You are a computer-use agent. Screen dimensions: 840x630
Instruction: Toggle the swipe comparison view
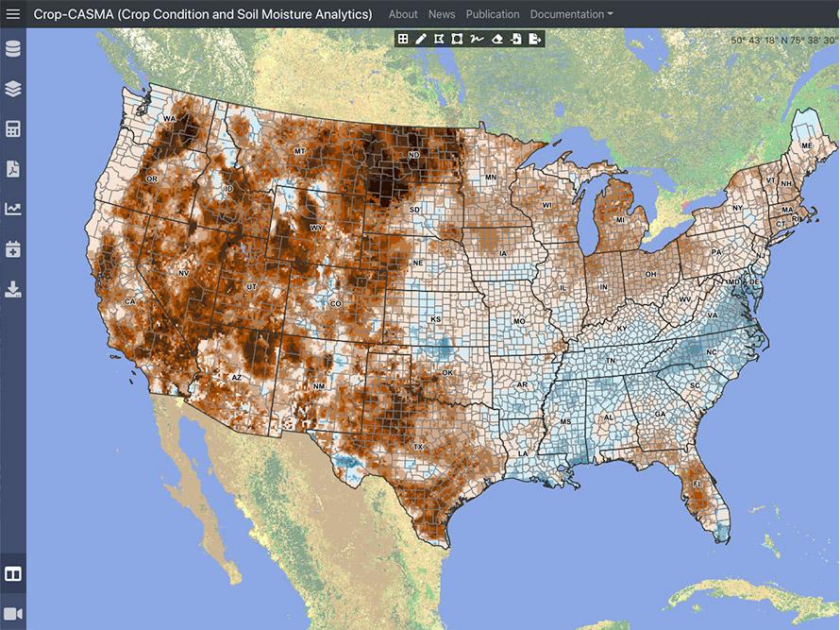tap(12, 574)
